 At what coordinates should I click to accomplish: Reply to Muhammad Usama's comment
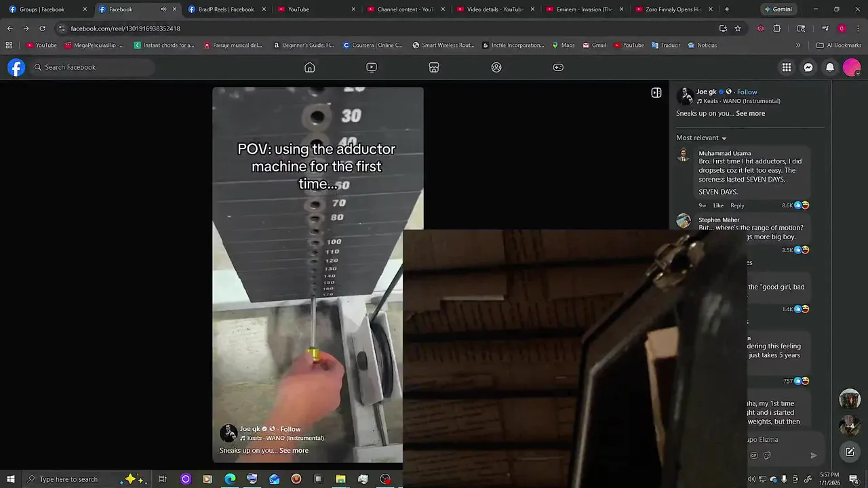point(737,205)
